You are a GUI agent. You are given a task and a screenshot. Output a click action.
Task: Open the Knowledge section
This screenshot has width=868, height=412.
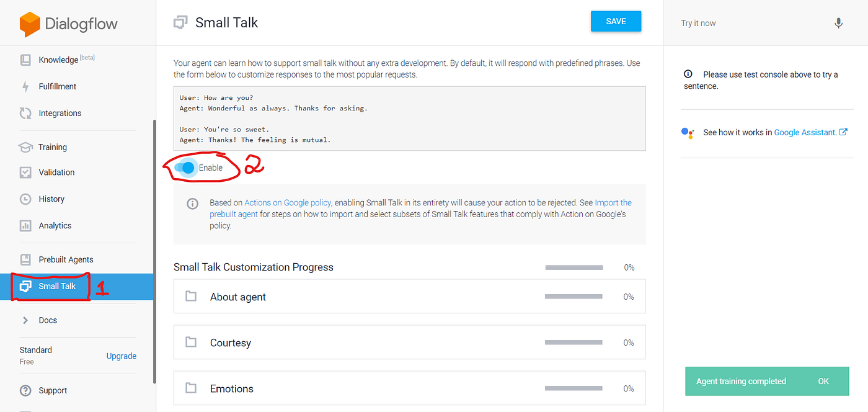point(56,59)
